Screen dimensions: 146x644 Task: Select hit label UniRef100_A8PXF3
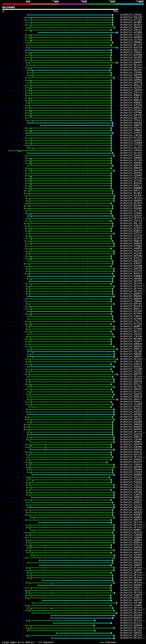(x=131, y=520)
